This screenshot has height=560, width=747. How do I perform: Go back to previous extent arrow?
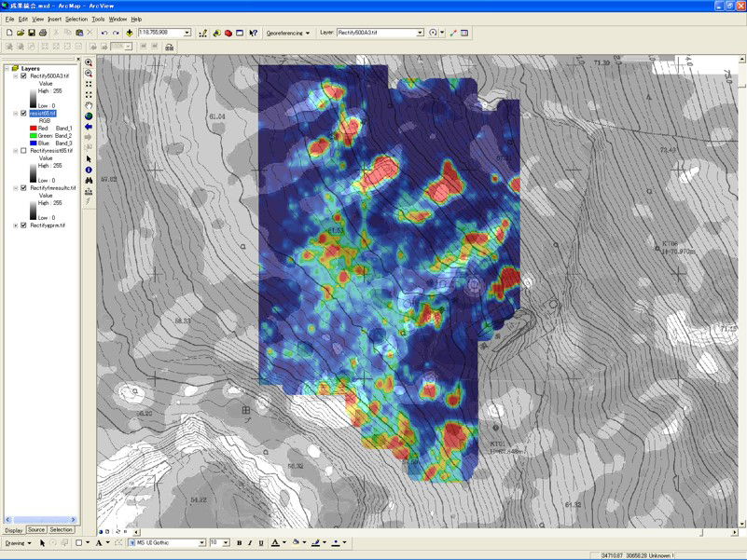pyautogui.click(x=89, y=127)
